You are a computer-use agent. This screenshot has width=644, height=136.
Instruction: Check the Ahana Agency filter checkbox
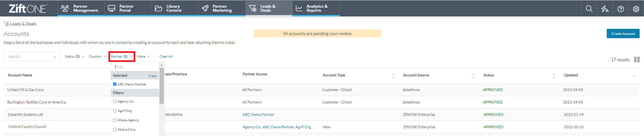(x=115, y=120)
